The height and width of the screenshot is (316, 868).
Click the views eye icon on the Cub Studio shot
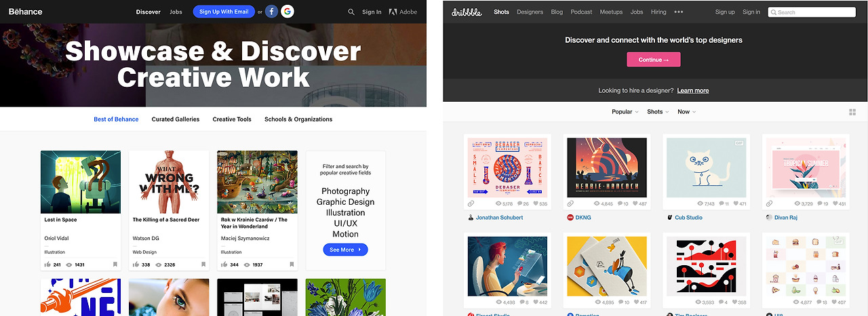pos(699,203)
